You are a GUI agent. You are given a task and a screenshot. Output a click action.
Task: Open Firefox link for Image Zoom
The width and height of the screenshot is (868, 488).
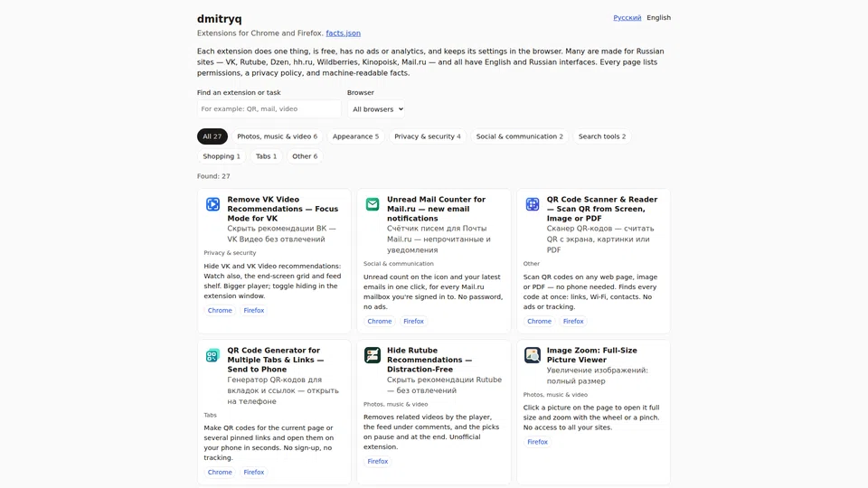tap(537, 442)
